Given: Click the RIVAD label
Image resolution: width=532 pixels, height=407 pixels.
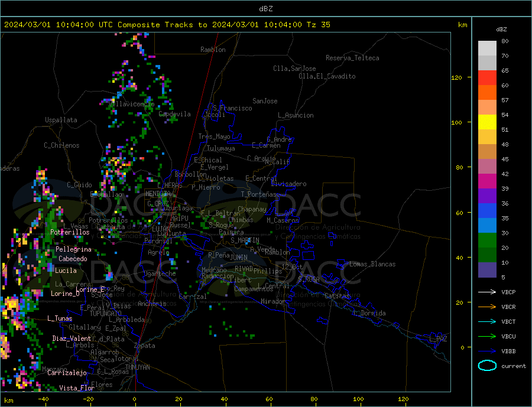Looking at the screenshot, I should [244, 269].
